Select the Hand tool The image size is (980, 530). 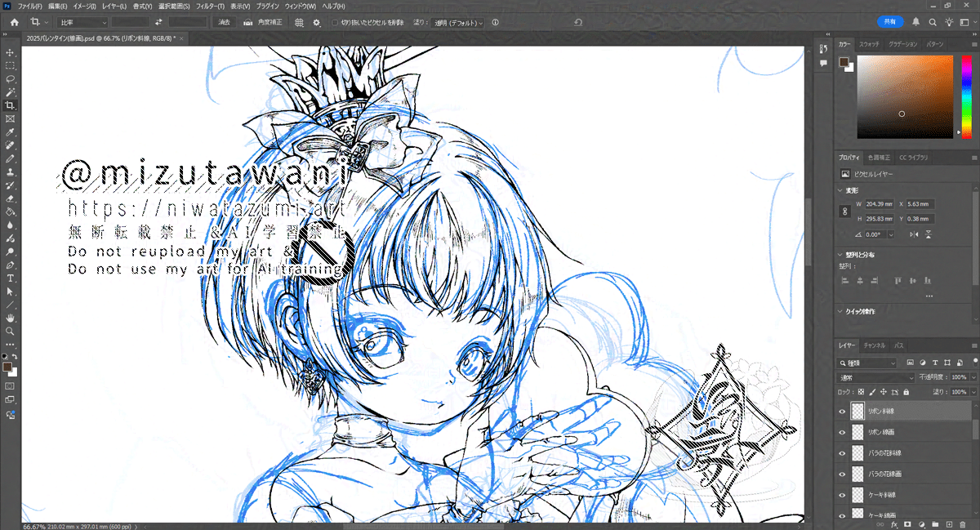pyautogui.click(x=10, y=318)
